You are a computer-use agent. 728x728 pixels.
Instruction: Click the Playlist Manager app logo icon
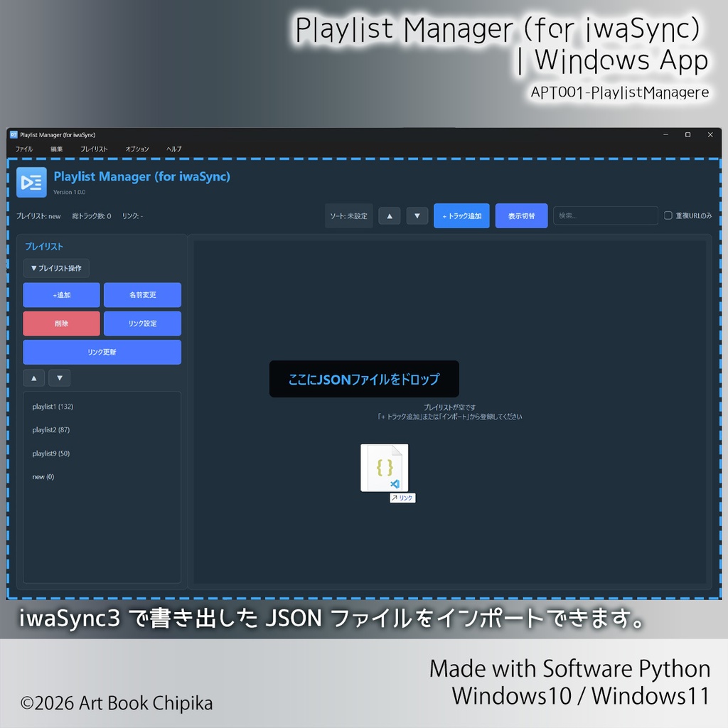click(x=31, y=182)
